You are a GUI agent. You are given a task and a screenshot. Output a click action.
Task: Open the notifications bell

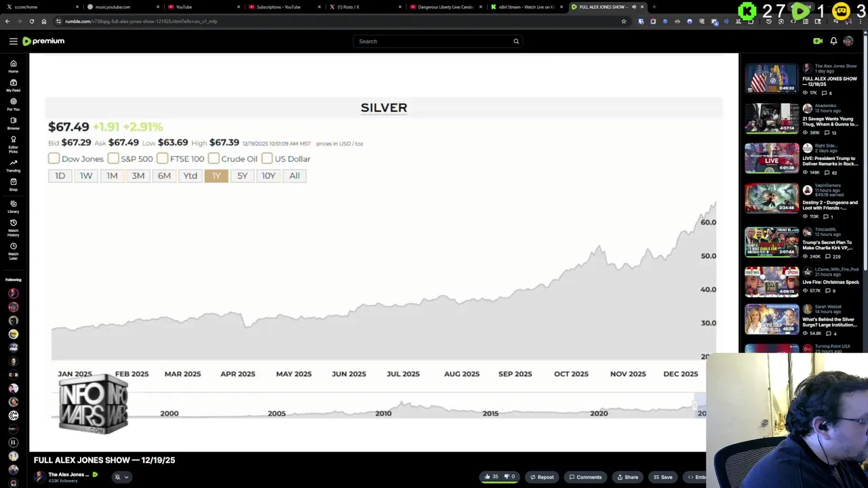[833, 41]
